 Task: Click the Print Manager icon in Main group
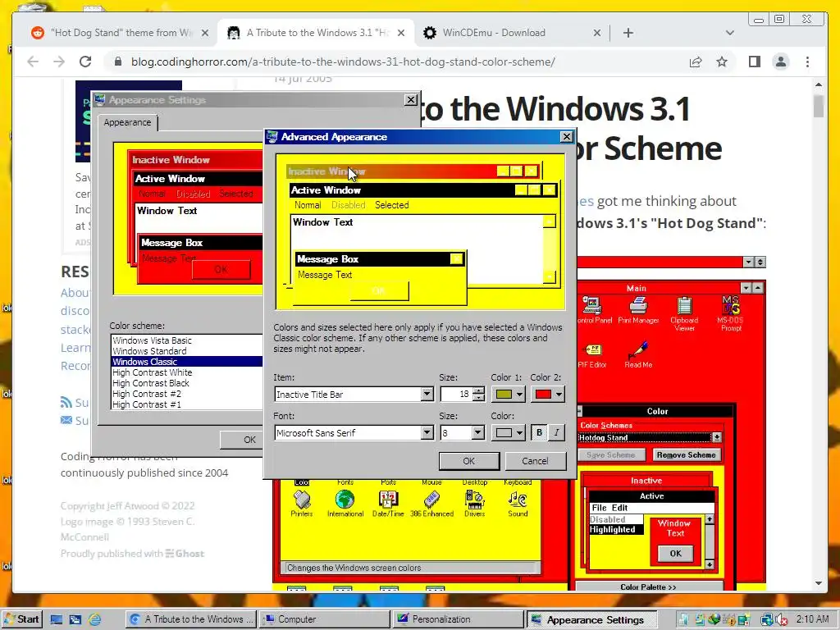click(x=638, y=310)
